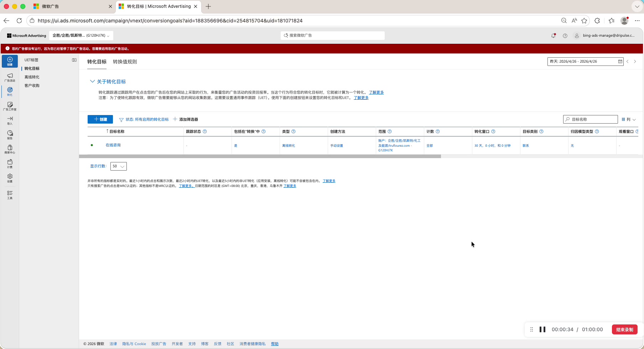Click the 手动设置 cell in the table
The image size is (644, 349).
(337, 146)
